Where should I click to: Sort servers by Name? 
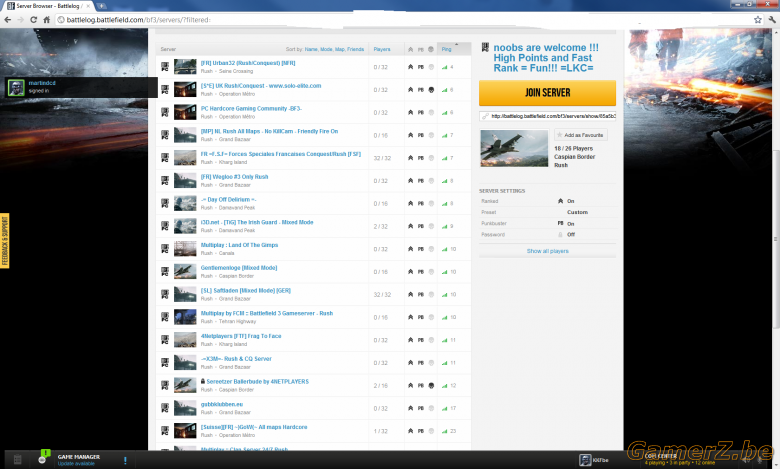pyautogui.click(x=311, y=49)
